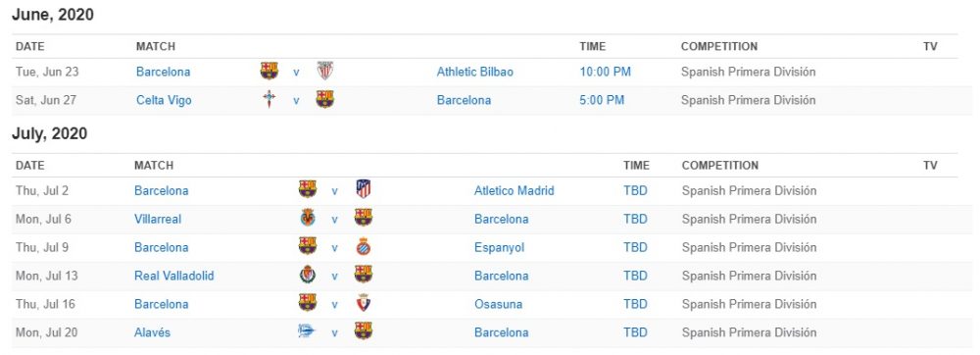Open the Villarreal team link
980x355 pixels.
coord(158,219)
